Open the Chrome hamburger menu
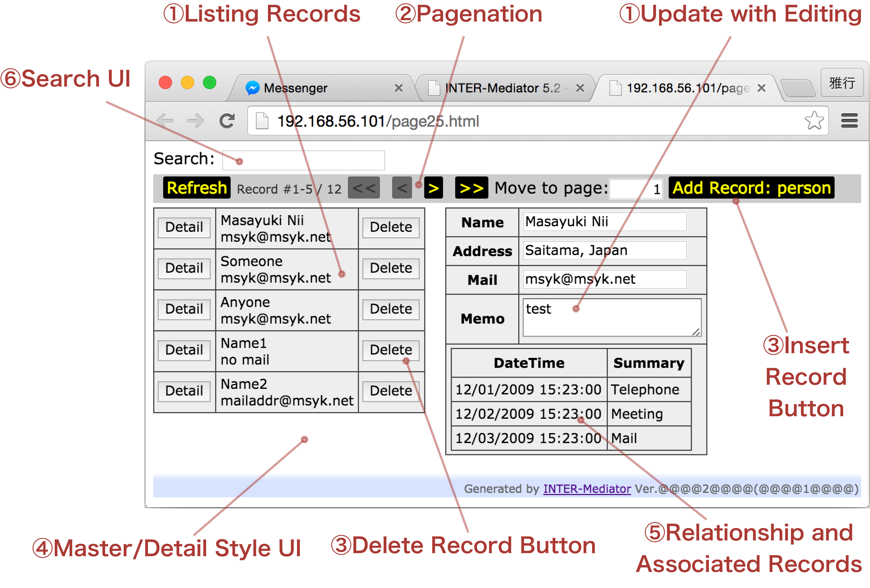 coord(850,121)
